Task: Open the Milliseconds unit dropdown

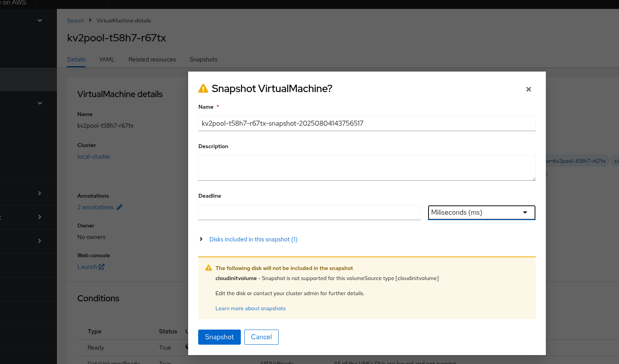Action: [x=481, y=212]
